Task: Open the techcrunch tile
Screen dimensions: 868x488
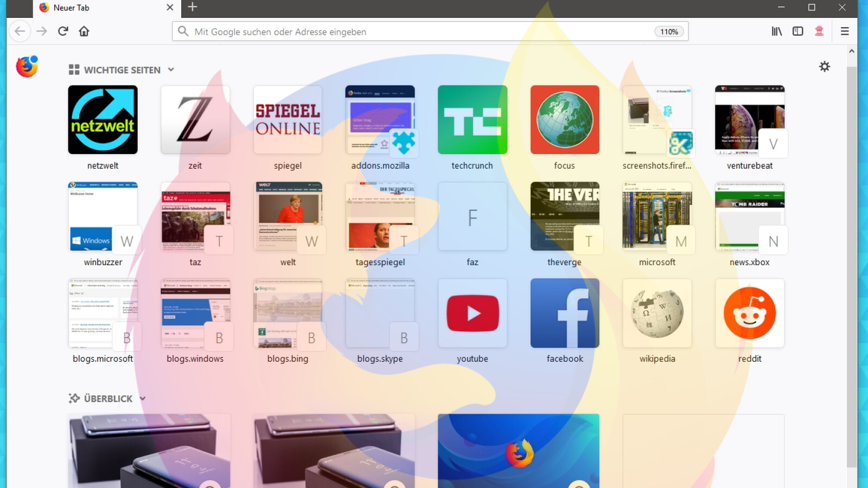Action: point(473,120)
